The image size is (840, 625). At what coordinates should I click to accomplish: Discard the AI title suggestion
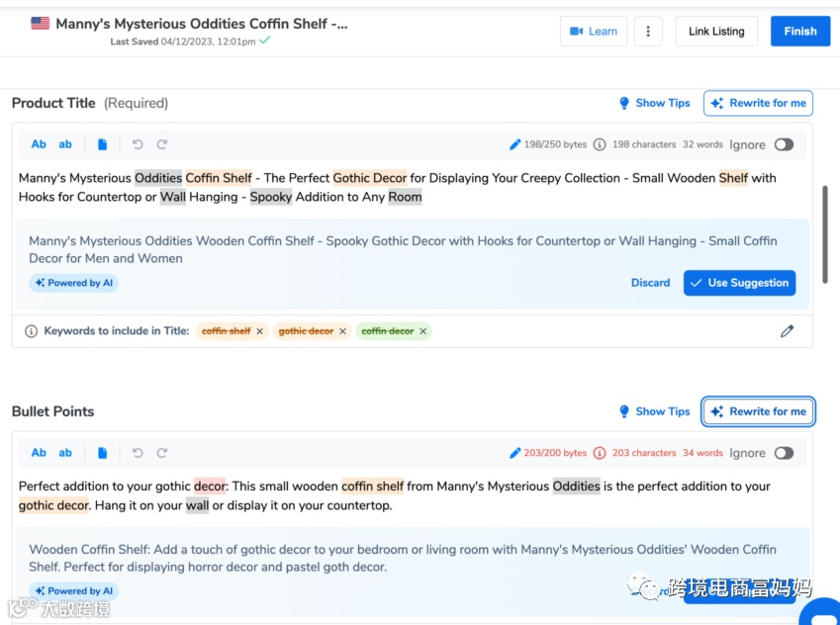pyautogui.click(x=650, y=283)
